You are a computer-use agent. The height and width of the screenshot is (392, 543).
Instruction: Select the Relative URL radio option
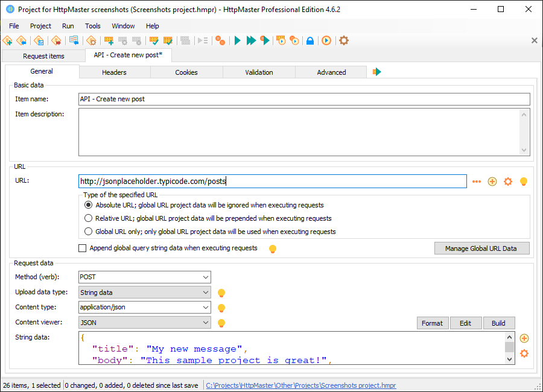89,218
